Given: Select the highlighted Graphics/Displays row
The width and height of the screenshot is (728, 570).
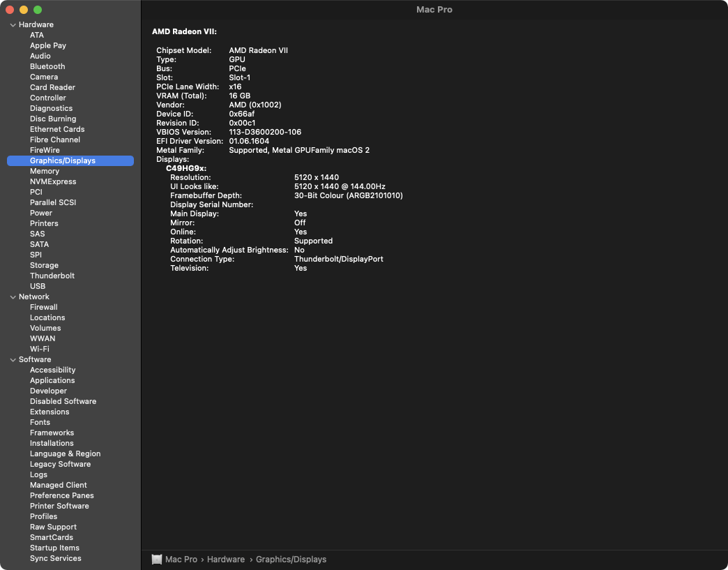Looking at the screenshot, I should (70, 160).
